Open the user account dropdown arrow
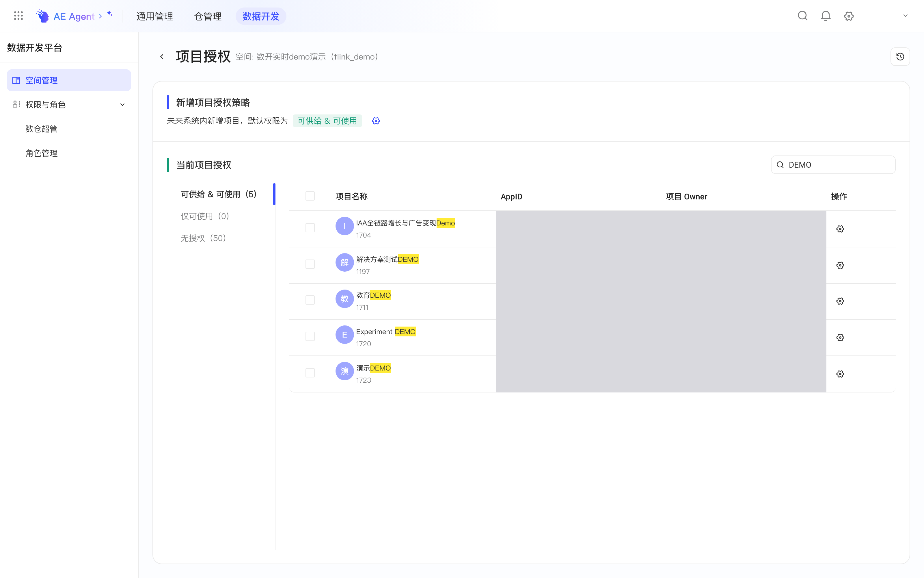Image resolution: width=924 pixels, height=578 pixels. pyautogui.click(x=905, y=16)
